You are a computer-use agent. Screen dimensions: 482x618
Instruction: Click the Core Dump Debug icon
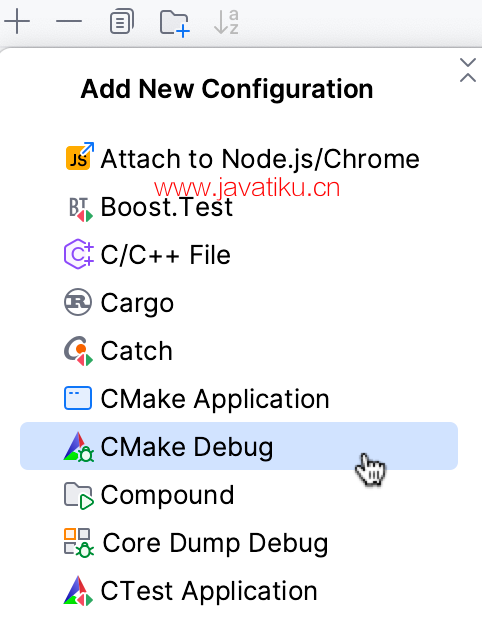click(79, 542)
